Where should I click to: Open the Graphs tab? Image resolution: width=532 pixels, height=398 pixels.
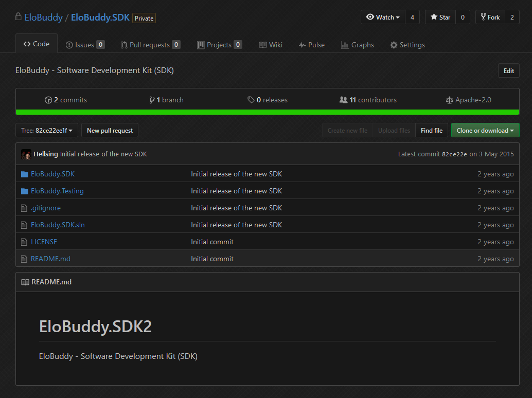(x=357, y=45)
